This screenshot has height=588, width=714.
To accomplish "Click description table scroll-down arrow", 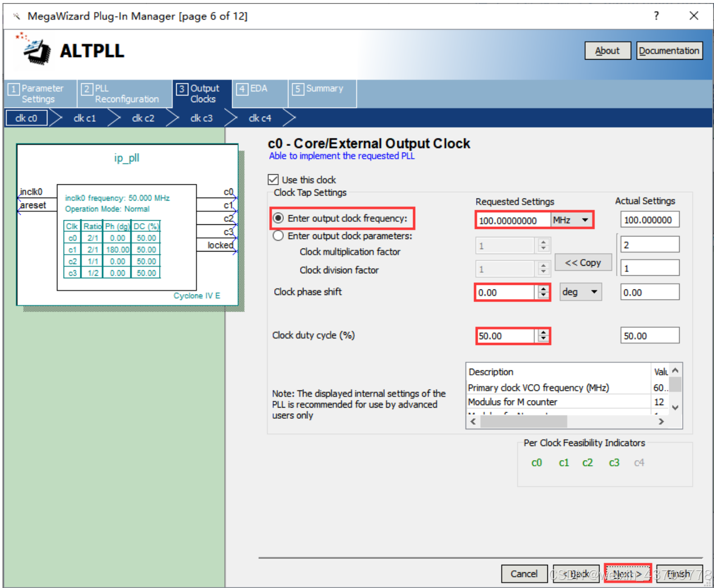I will click(x=675, y=407).
